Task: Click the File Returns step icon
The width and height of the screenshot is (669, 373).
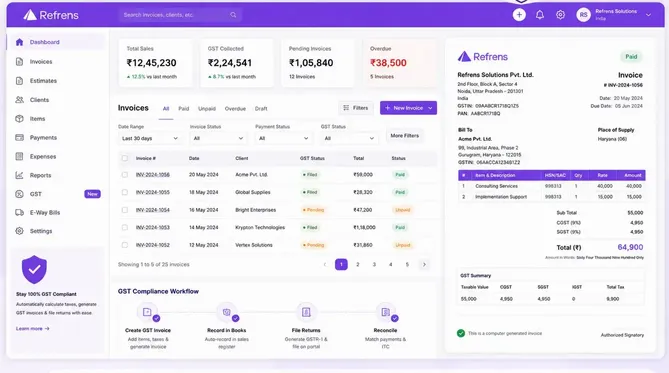Action: pyautogui.click(x=306, y=312)
